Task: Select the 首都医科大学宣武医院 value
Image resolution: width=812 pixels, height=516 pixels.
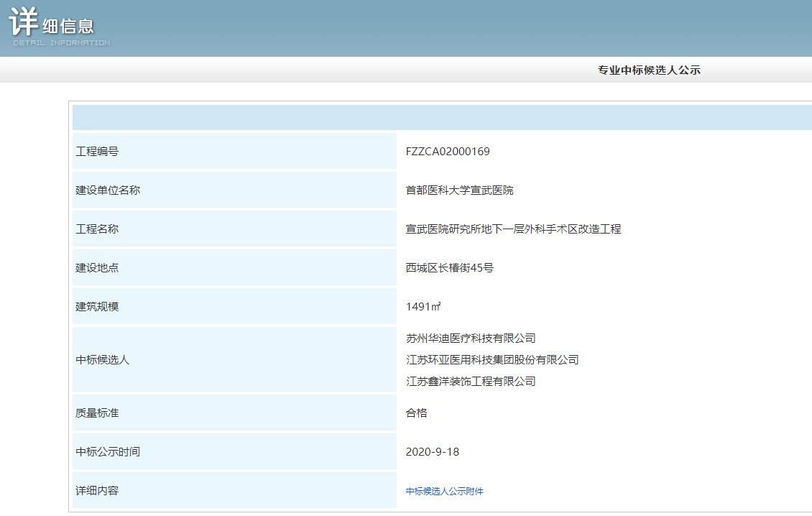Action: point(459,190)
